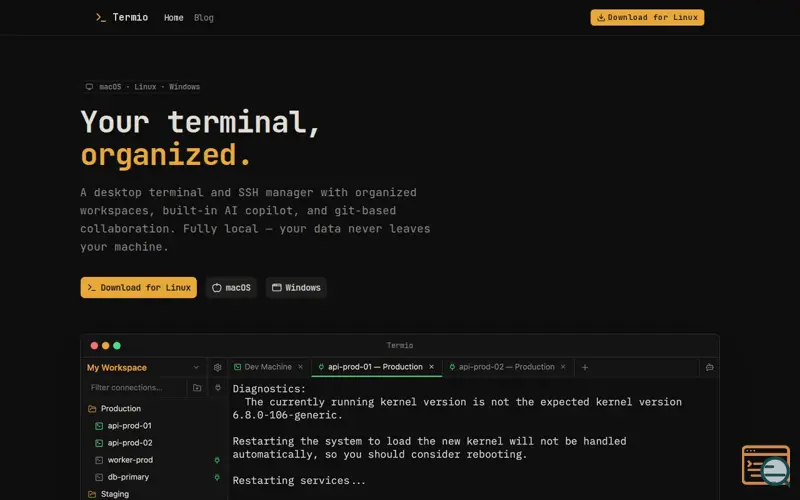Expand the My Workspace dropdown chevron

coord(196,367)
